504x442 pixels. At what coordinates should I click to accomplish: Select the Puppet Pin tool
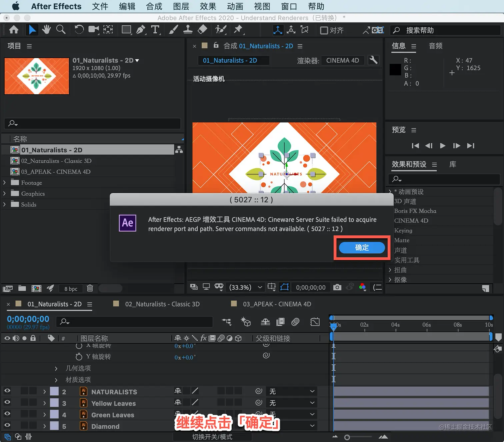(238, 30)
